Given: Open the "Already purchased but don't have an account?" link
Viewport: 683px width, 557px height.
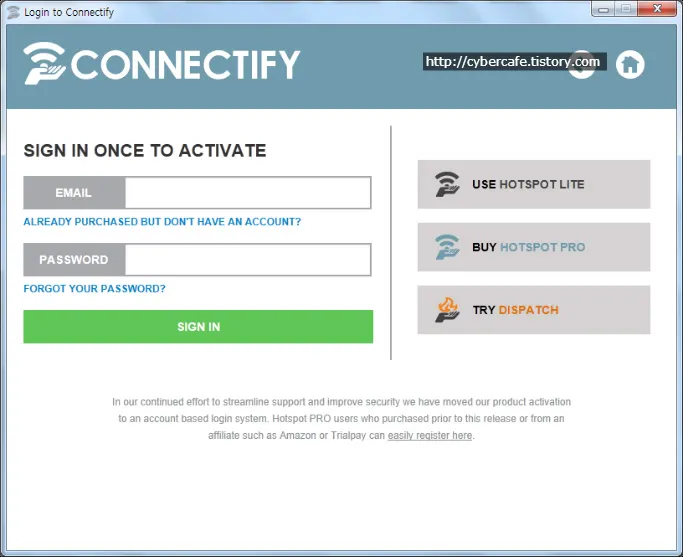Looking at the screenshot, I should 162,222.
